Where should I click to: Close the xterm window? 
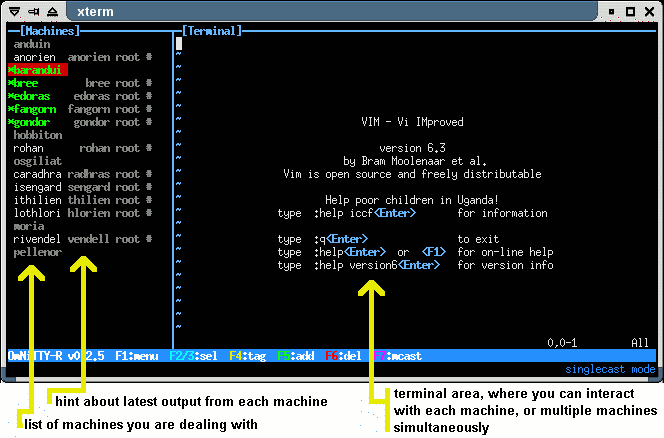coord(651,10)
